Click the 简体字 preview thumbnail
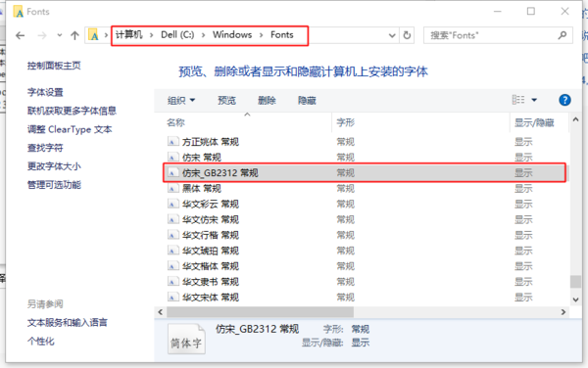 tap(186, 339)
